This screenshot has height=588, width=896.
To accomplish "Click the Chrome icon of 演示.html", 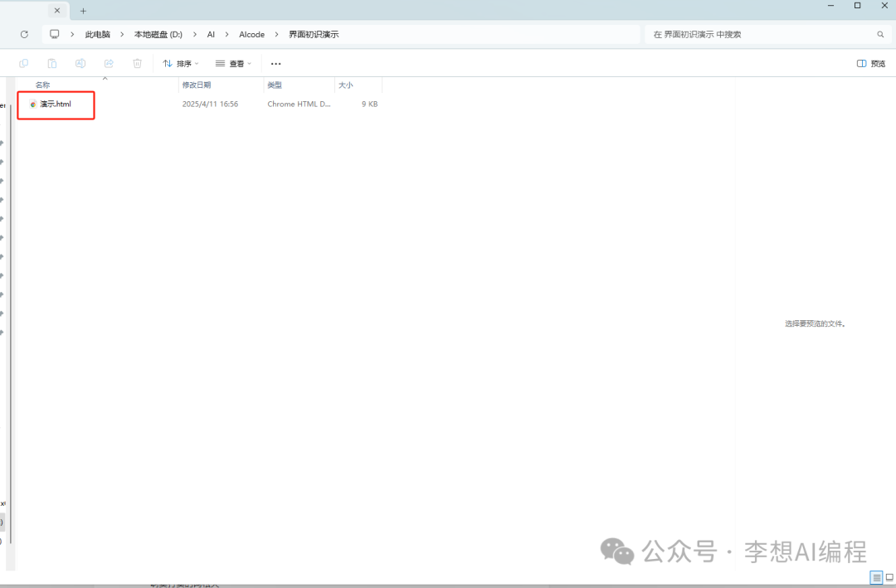I will [33, 104].
